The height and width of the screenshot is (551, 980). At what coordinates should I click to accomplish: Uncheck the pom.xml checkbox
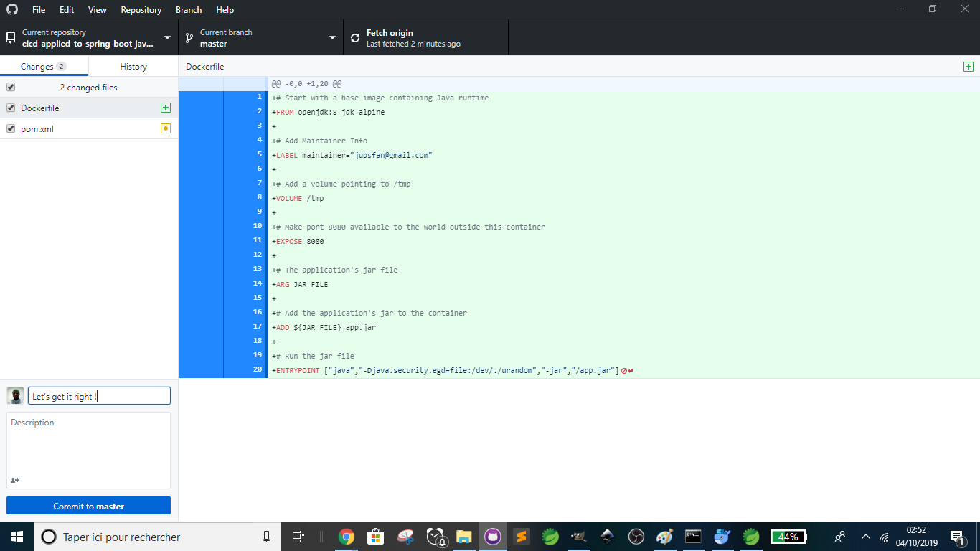pos(11,129)
